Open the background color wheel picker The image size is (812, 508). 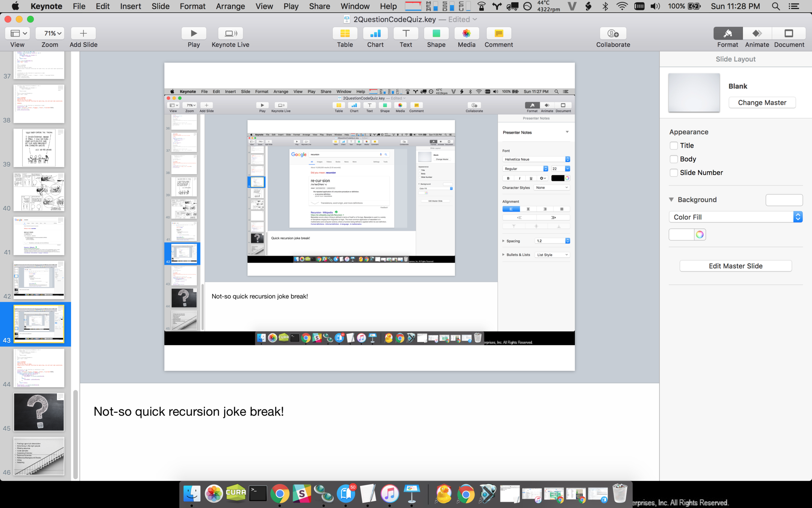(700, 235)
